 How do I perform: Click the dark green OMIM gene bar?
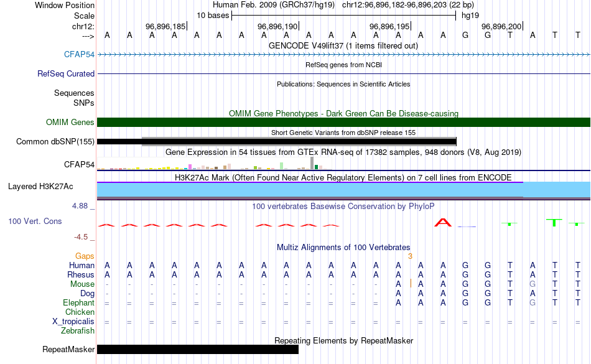343,122
